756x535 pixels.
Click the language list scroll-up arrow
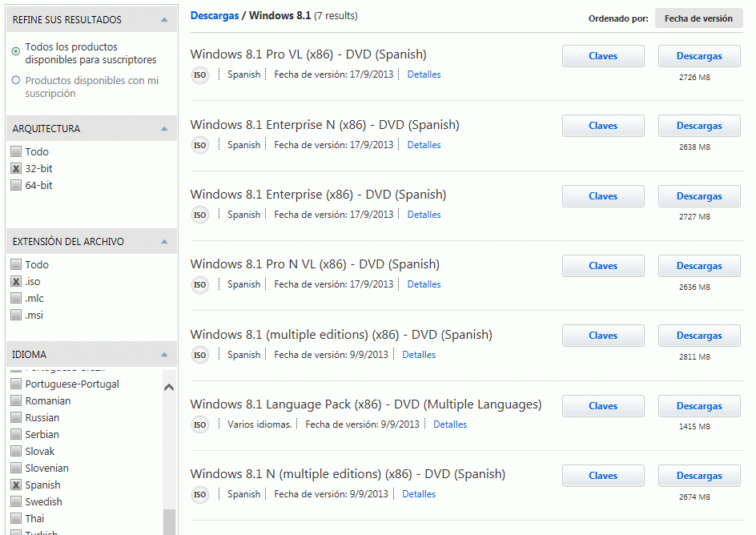169,387
